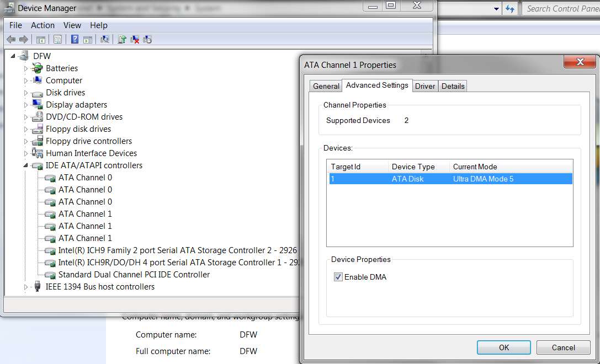600x364 pixels.
Task: Collapse IDE ATA/ATAPI controllers node
Action: coord(25,165)
